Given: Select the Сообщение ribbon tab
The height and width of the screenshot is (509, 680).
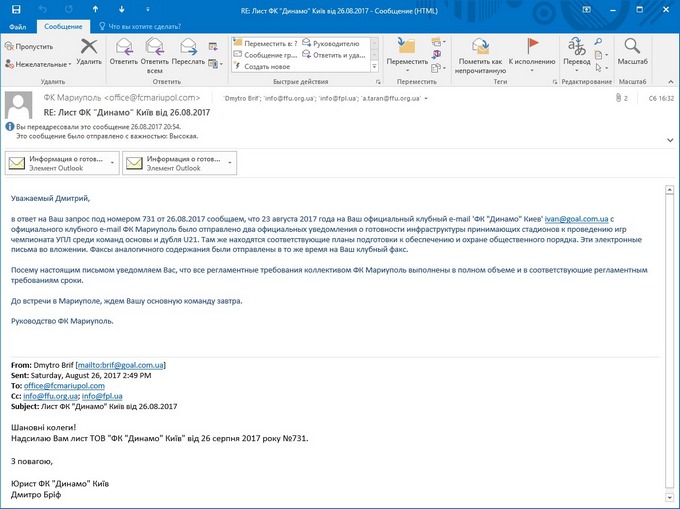Looking at the screenshot, I should pos(64,26).
